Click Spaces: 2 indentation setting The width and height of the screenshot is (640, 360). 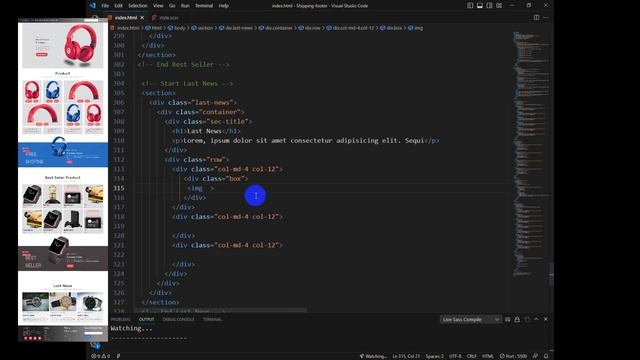(434, 356)
